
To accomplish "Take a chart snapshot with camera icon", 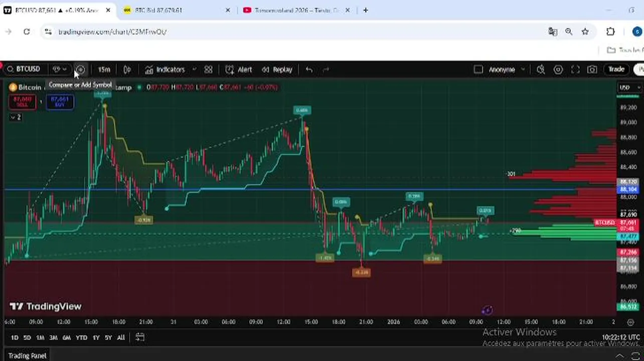I will 592,70.
